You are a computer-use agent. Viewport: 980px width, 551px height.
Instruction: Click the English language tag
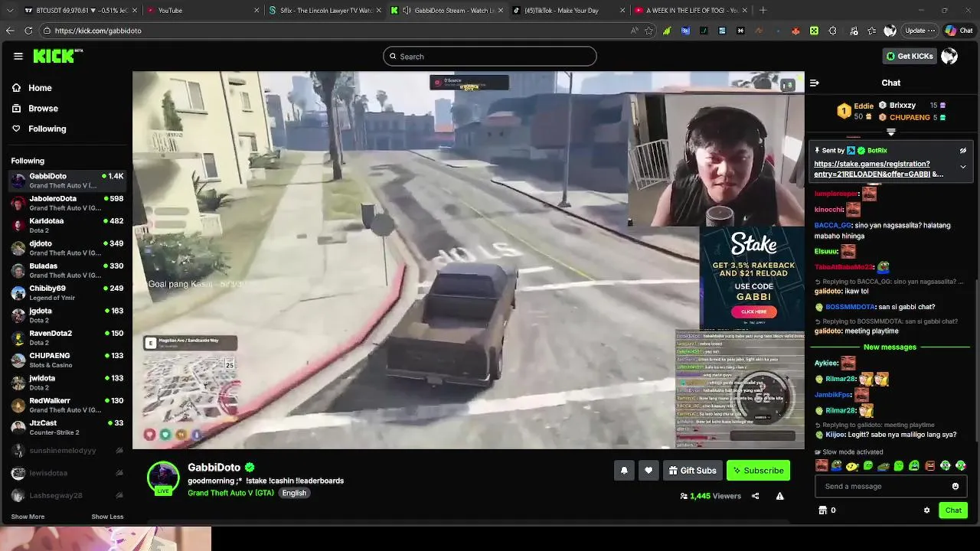(x=294, y=493)
